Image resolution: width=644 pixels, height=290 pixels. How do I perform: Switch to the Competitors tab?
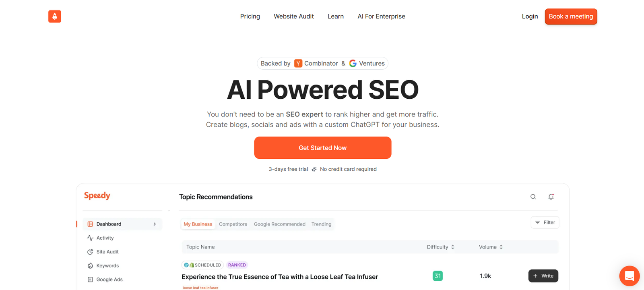[233, 224]
